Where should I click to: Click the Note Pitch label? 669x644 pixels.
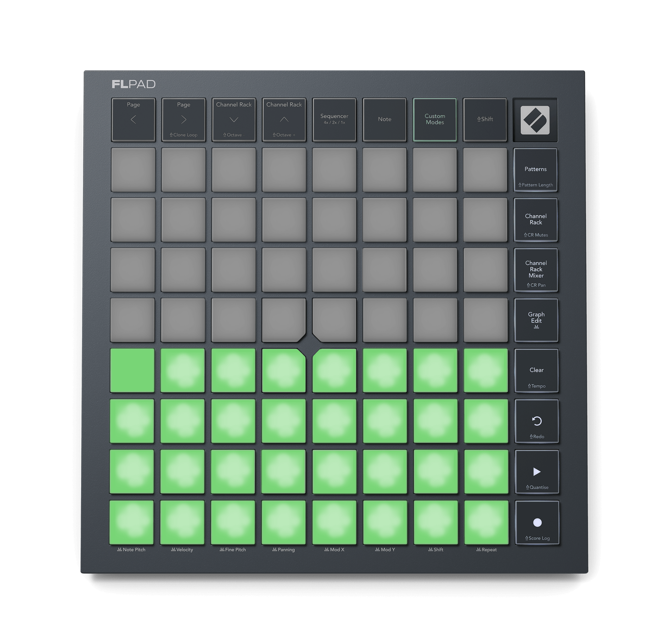(x=131, y=550)
